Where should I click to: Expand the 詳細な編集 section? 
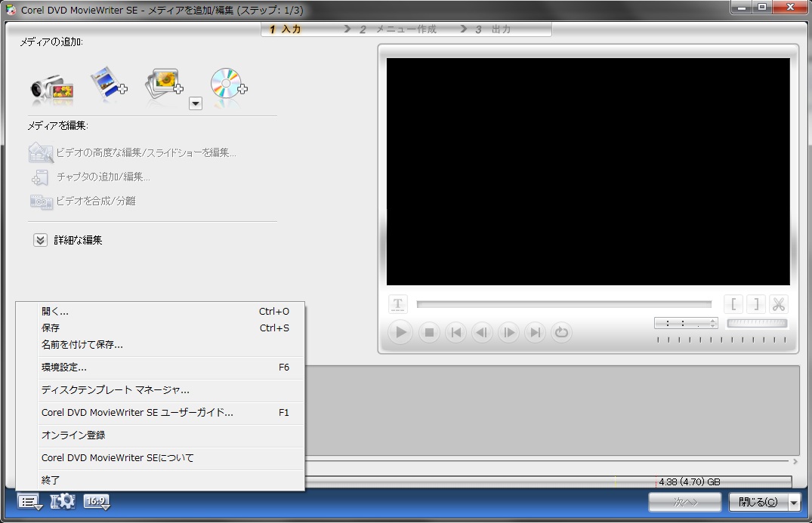tap(40, 240)
